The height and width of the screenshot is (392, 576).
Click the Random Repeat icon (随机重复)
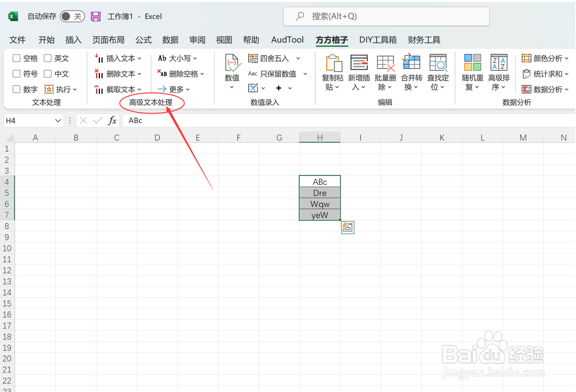click(473, 62)
